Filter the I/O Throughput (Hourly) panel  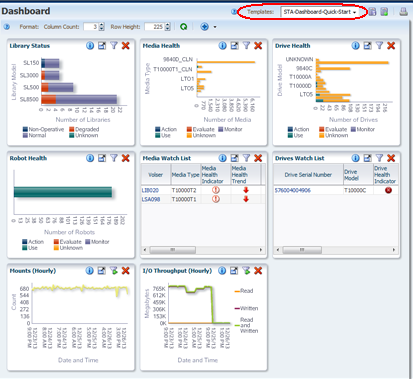(246, 271)
